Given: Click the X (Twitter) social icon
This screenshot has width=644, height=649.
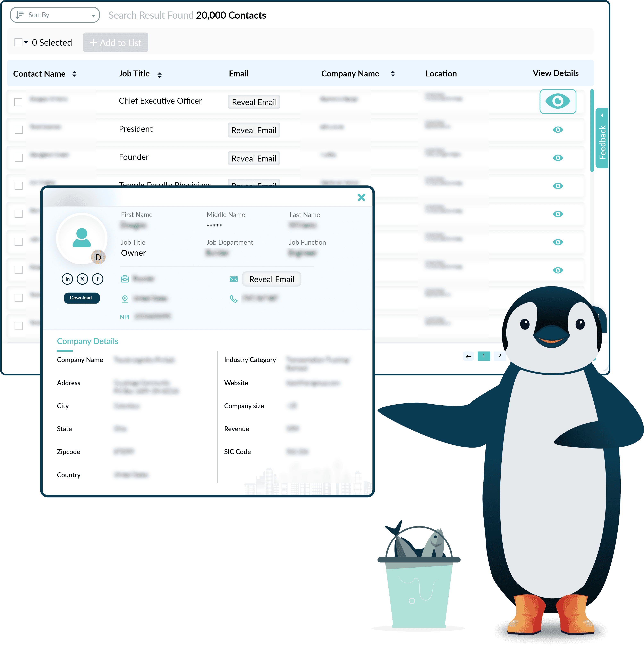Looking at the screenshot, I should pos(82,279).
